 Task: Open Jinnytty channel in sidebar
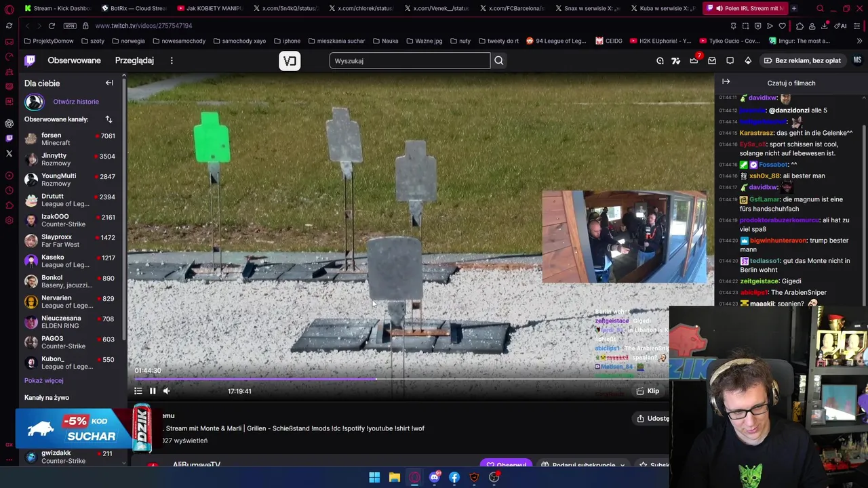point(71,159)
